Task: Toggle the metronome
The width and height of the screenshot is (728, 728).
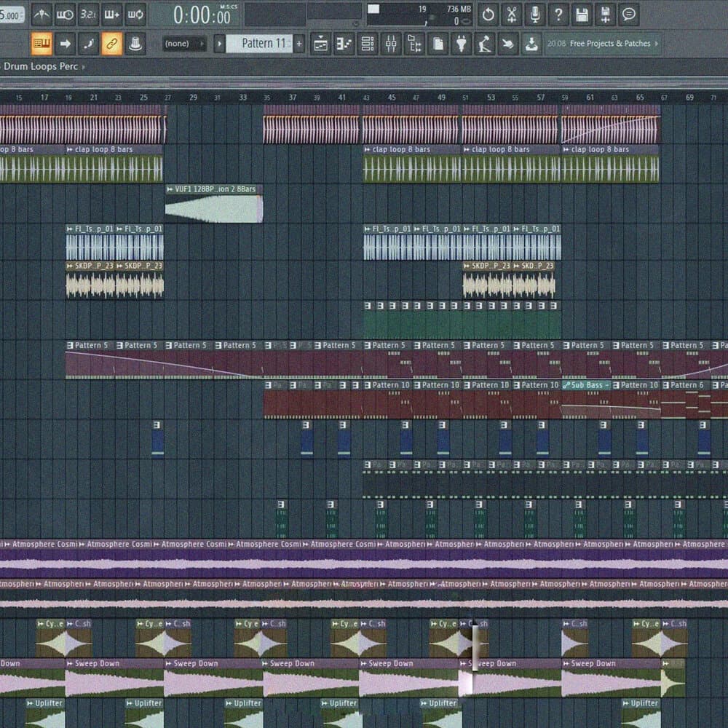Action: tap(41, 14)
